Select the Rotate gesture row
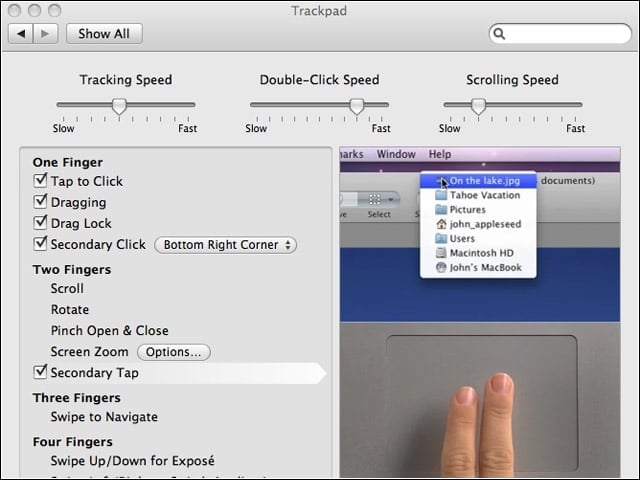The image size is (640, 480). 70,310
